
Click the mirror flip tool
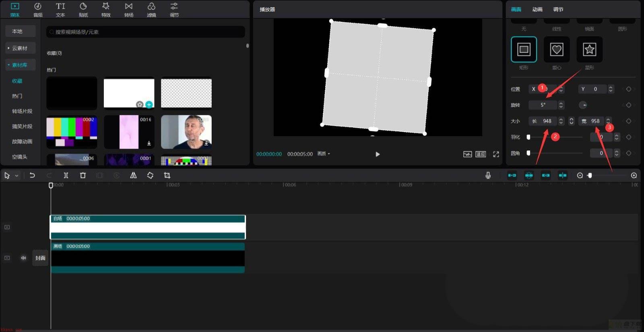[x=133, y=175]
